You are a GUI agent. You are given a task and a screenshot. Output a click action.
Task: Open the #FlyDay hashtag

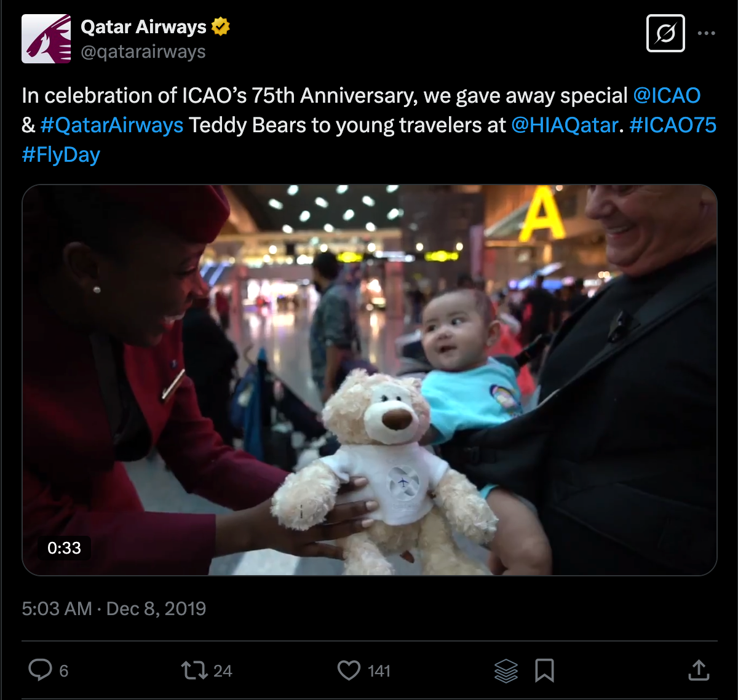pyautogui.click(x=61, y=154)
